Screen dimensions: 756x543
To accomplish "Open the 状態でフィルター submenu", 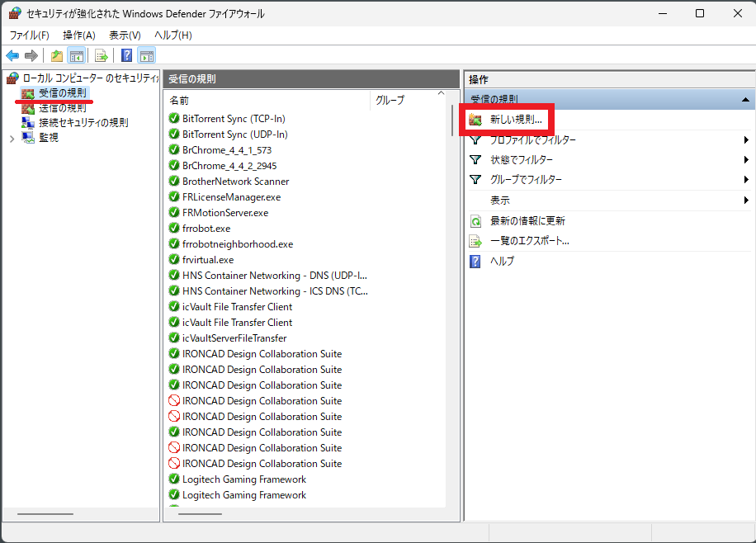I will click(522, 160).
